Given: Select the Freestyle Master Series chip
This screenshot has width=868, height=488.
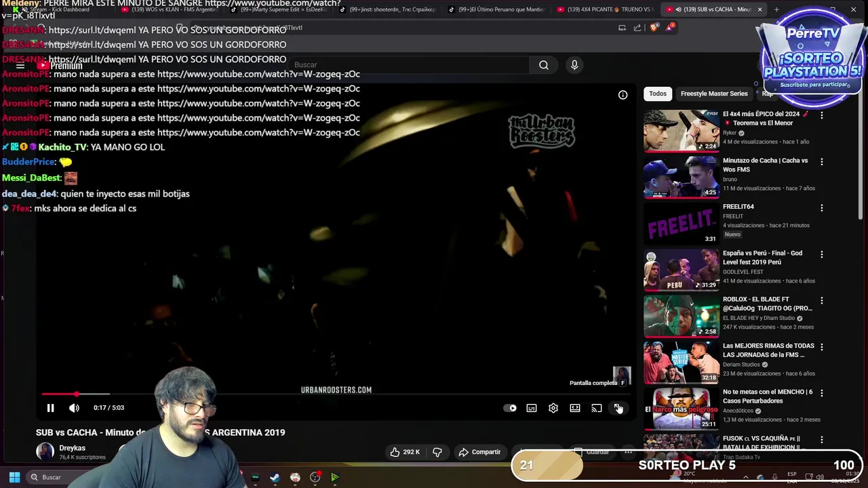Looking at the screenshot, I should pos(714,94).
